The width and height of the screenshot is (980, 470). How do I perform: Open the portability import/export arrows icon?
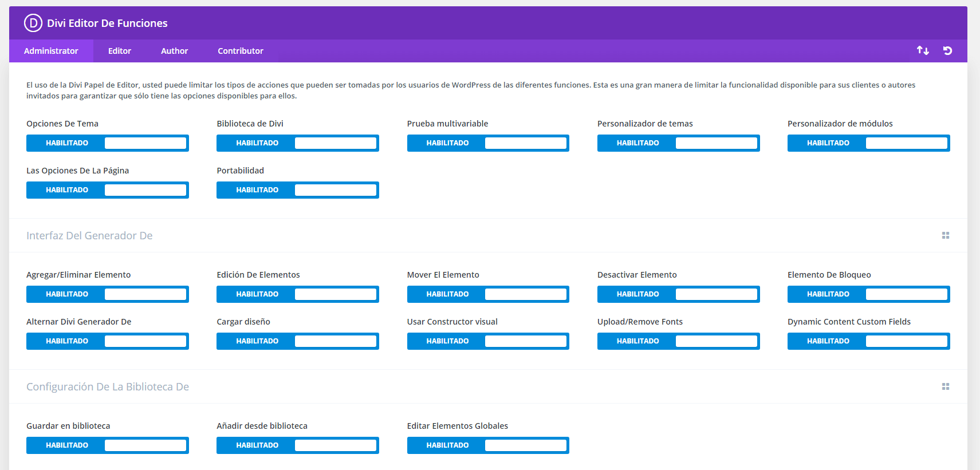click(923, 50)
